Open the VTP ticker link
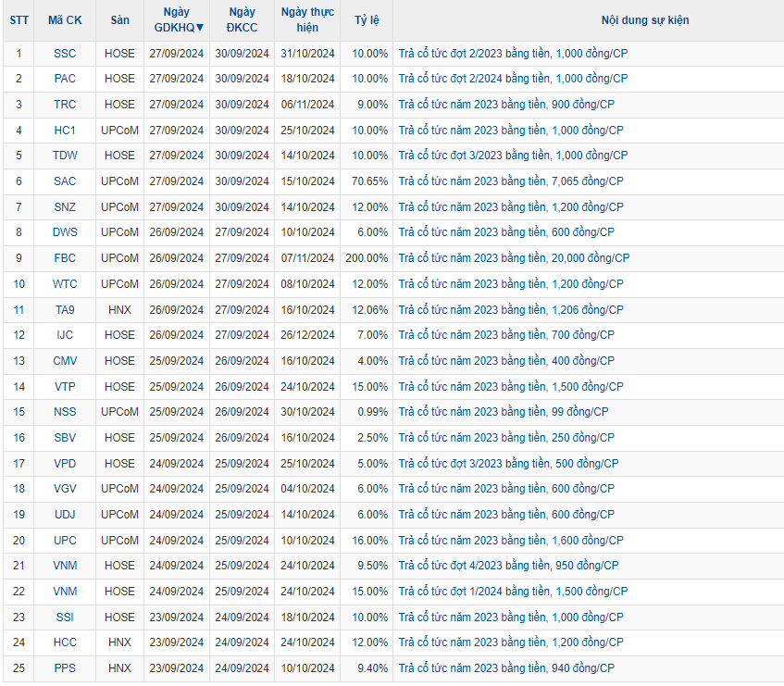784x686 pixels. click(65, 387)
